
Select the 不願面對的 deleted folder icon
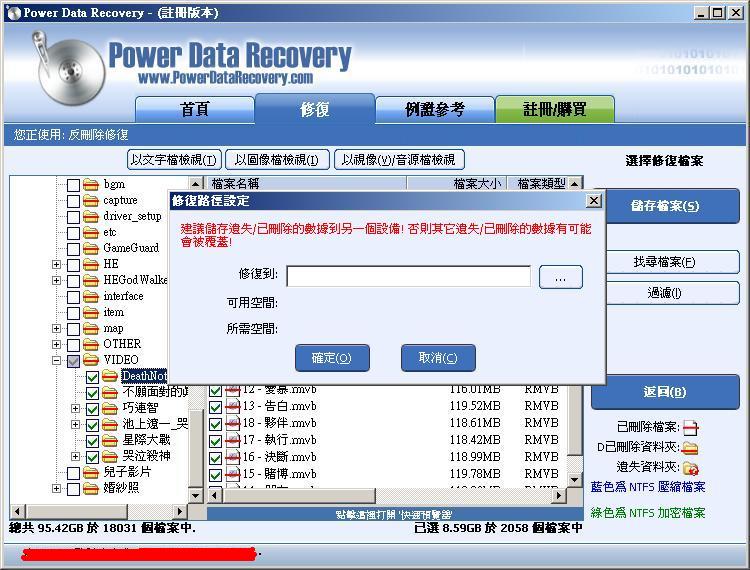click(110, 393)
